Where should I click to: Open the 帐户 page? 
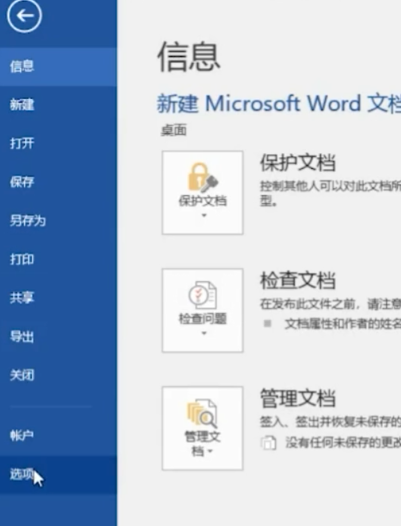pyautogui.click(x=58, y=435)
